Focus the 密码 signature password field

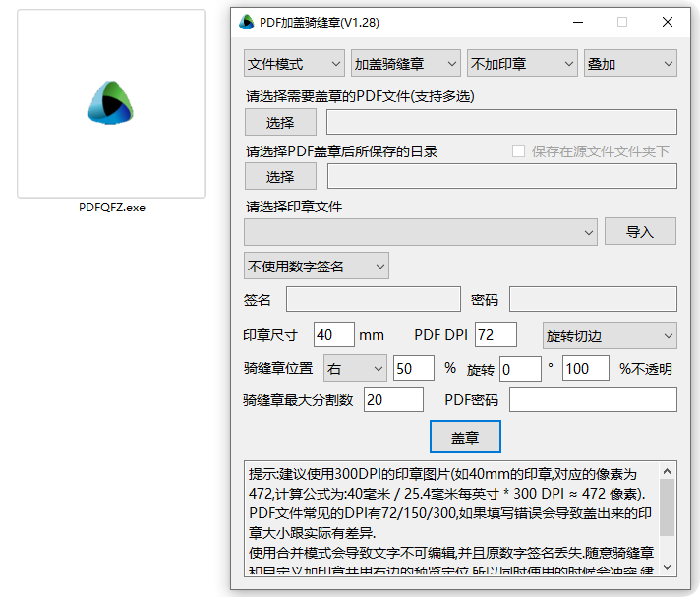click(593, 299)
